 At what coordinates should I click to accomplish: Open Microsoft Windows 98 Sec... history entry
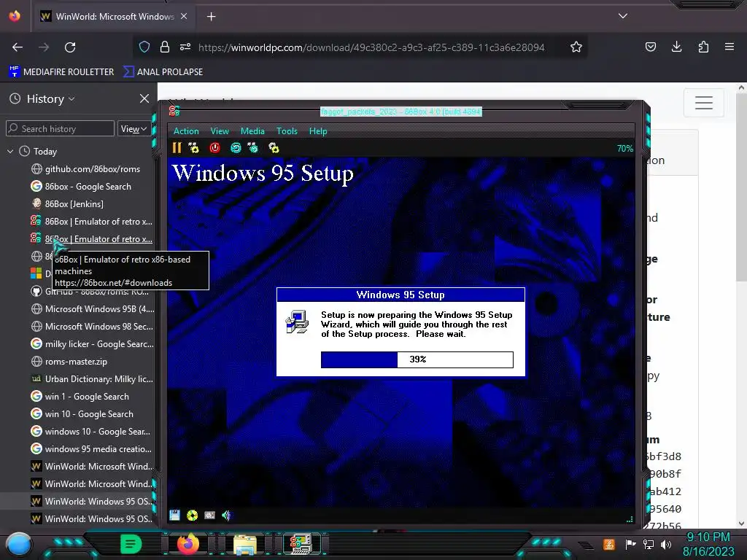click(x=92, y=327)
